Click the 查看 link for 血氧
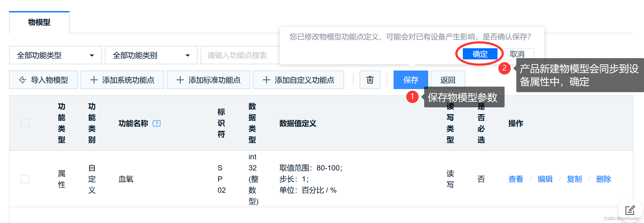The image size is (644, 223). [516, 179]
